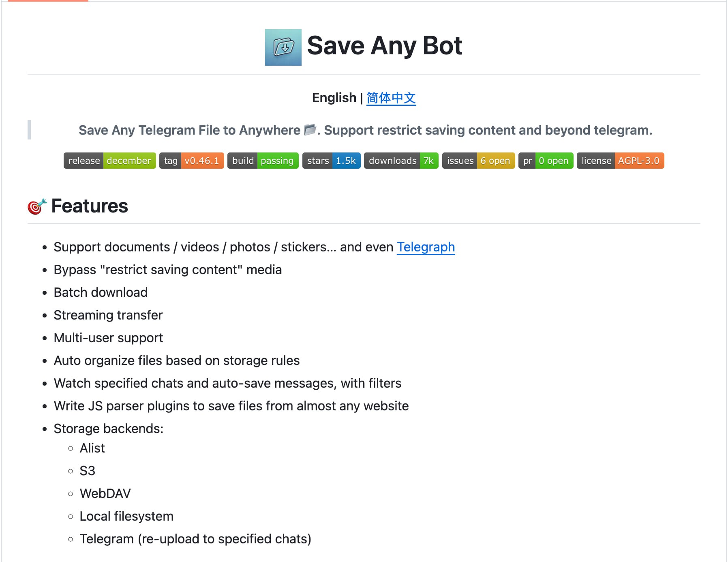Viewport: 728px width, 562px height.
Task: Click the build passing badge
Action: [x=263, y=161]
